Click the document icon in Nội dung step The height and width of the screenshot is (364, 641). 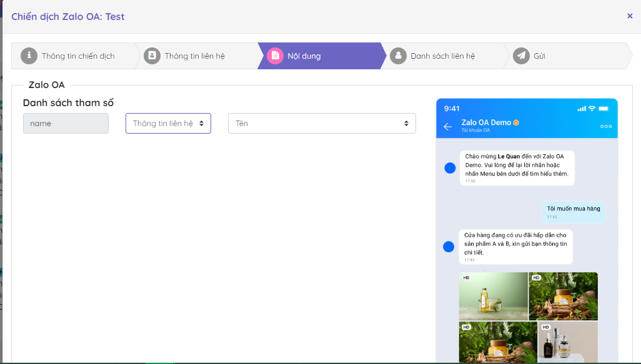click(x=275, y=56)
